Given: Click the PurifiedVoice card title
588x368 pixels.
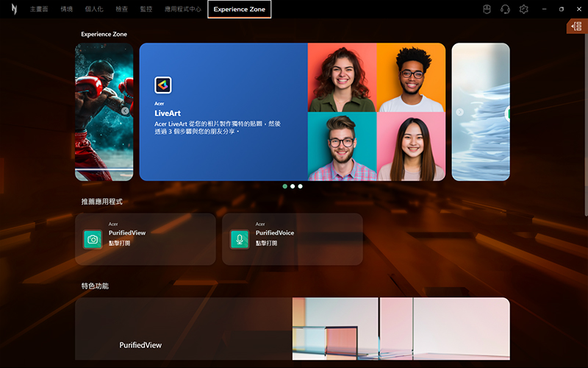Looking at the screenshot, I should coord(275,233).
